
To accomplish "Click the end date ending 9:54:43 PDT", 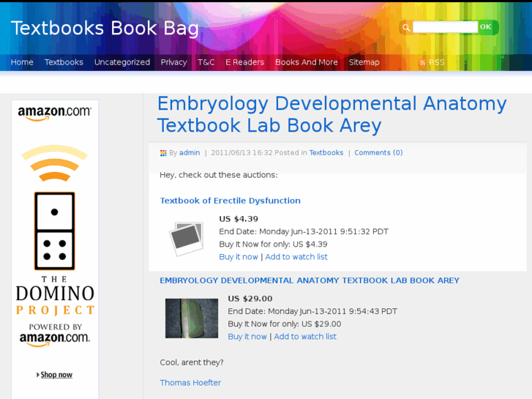I will (312, 311).
